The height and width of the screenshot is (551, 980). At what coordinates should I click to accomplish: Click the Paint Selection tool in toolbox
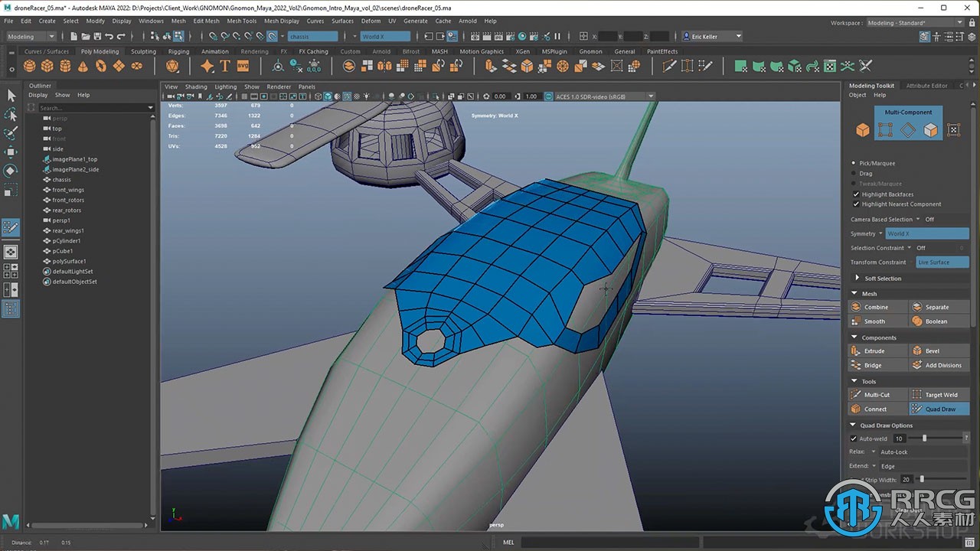coord(11,133)
